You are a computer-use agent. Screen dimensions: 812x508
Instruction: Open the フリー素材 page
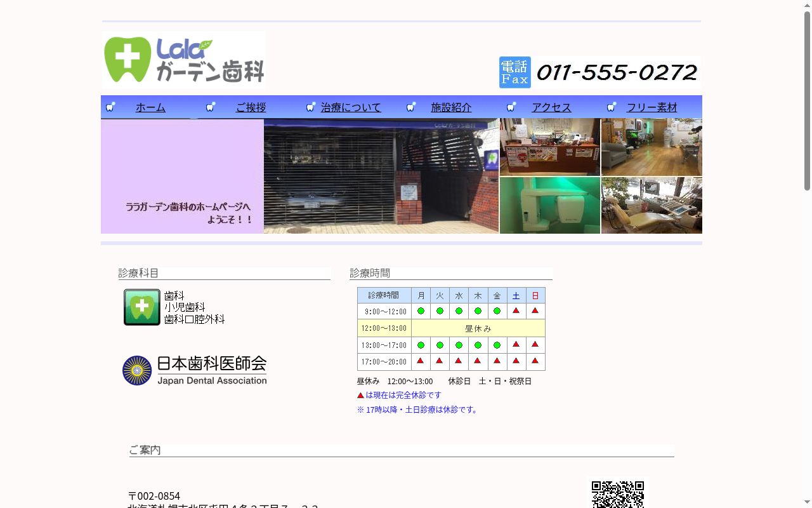652,107
